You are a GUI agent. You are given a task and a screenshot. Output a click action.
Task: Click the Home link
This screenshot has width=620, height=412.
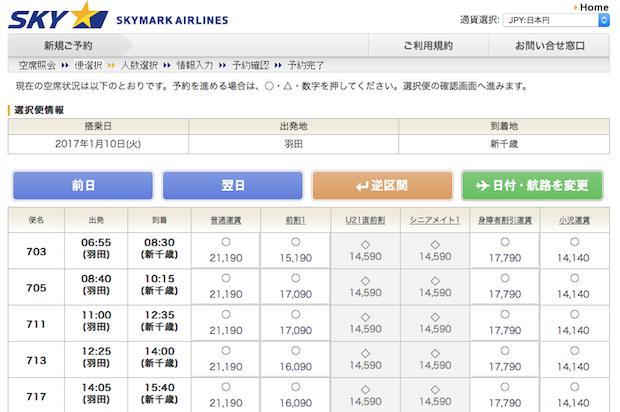tap(593, 7)
